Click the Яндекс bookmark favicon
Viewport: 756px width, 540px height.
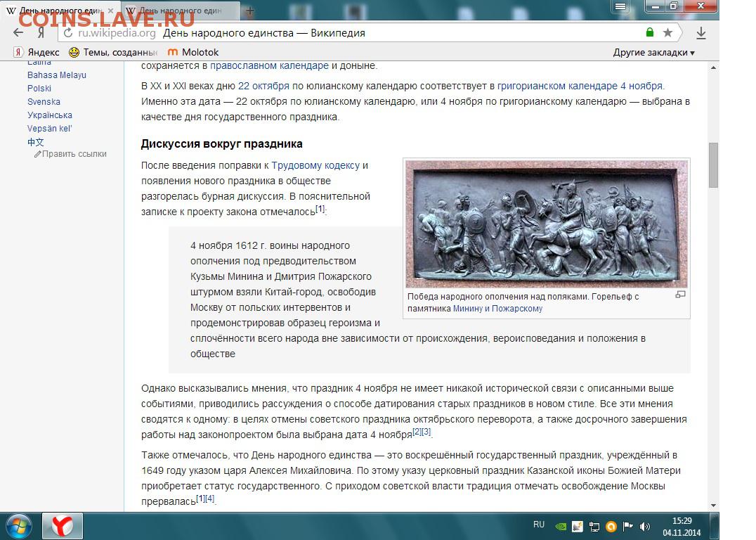click(x=18, y=52)
